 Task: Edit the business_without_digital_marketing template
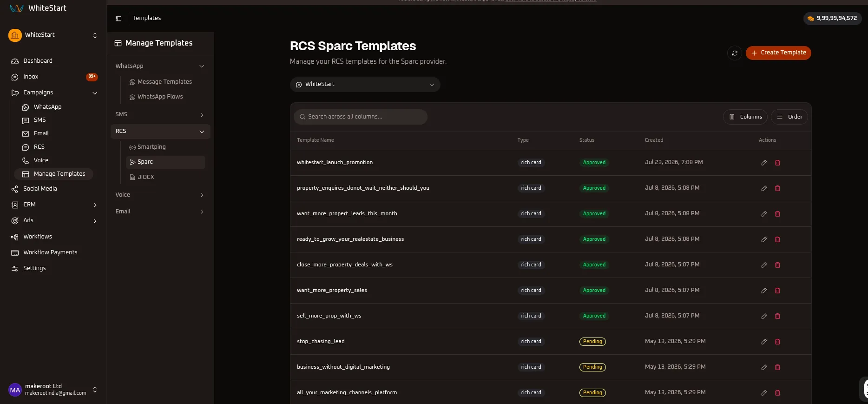coord(764,367)
